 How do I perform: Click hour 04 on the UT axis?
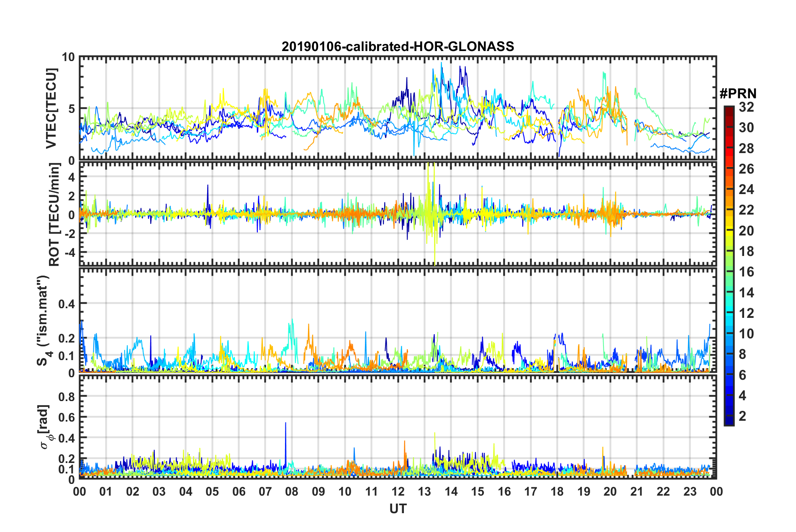pyautogui.click(x=186, y=491)
